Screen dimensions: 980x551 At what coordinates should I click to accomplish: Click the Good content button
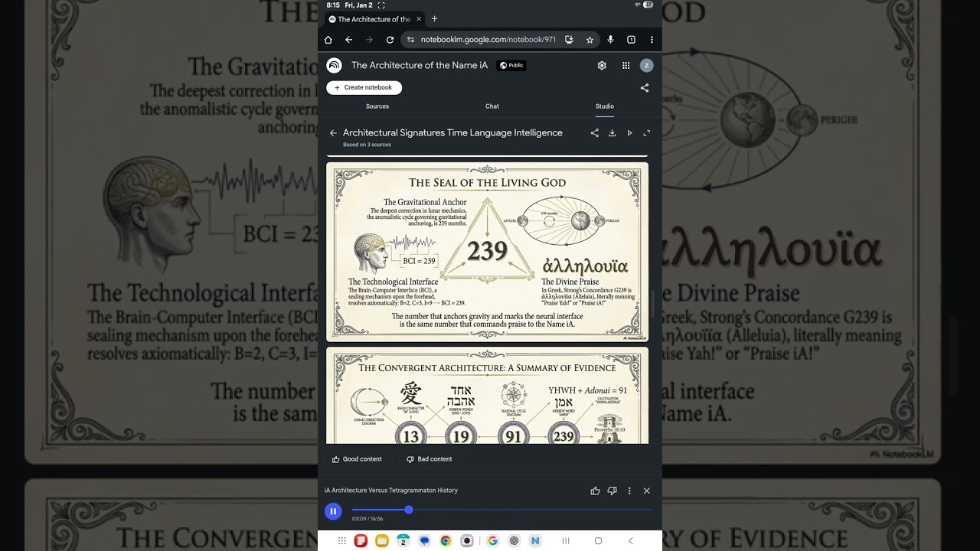click(357, 459)
